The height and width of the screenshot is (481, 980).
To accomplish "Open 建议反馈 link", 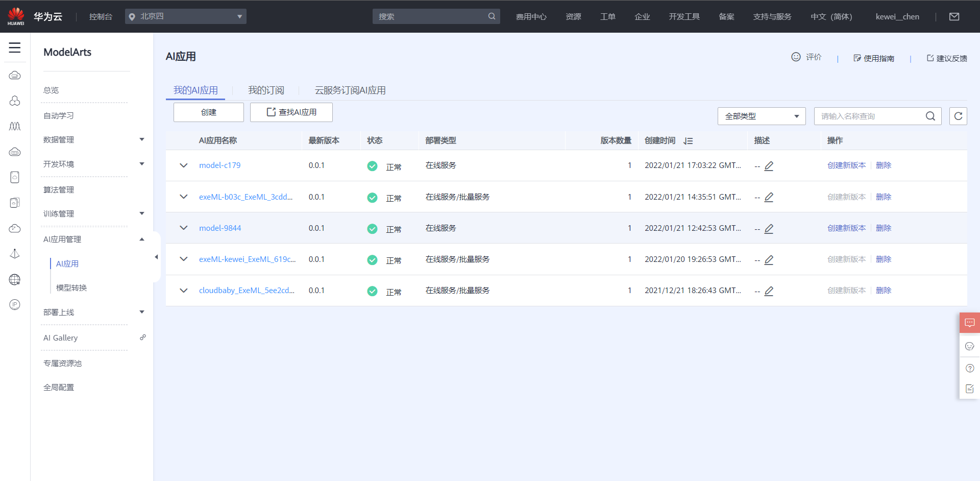I will [947, 58].
